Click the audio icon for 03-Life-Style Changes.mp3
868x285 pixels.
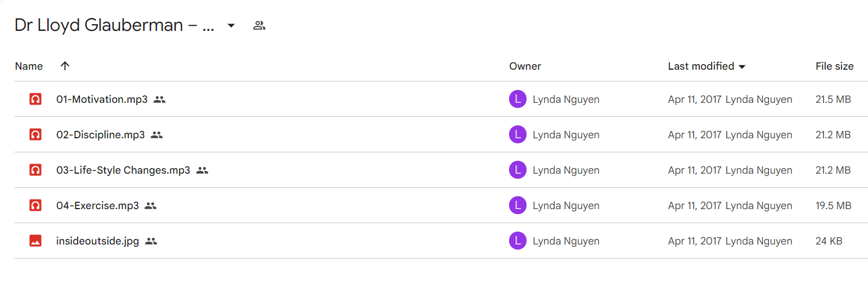click(x=35, y=170)
